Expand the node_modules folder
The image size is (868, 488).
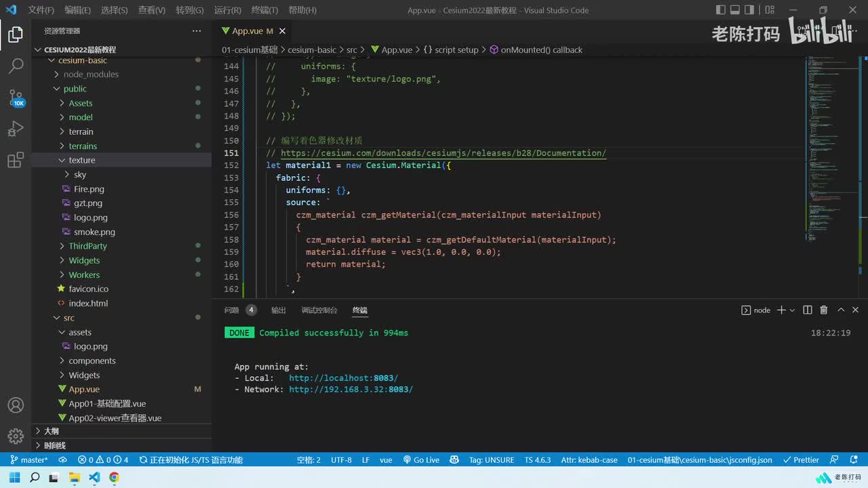91,75
